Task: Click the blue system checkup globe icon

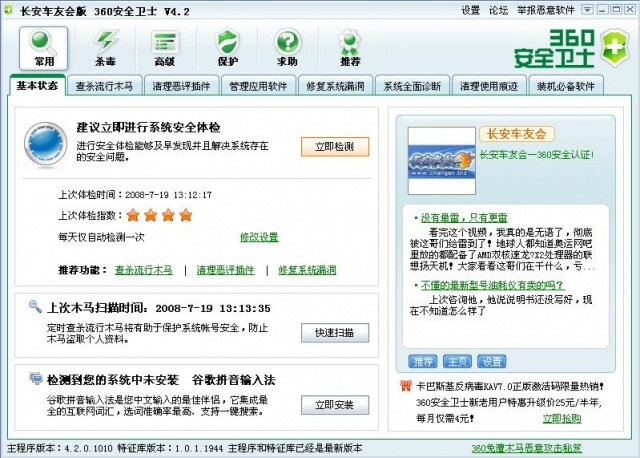Action: pos(45,144)
